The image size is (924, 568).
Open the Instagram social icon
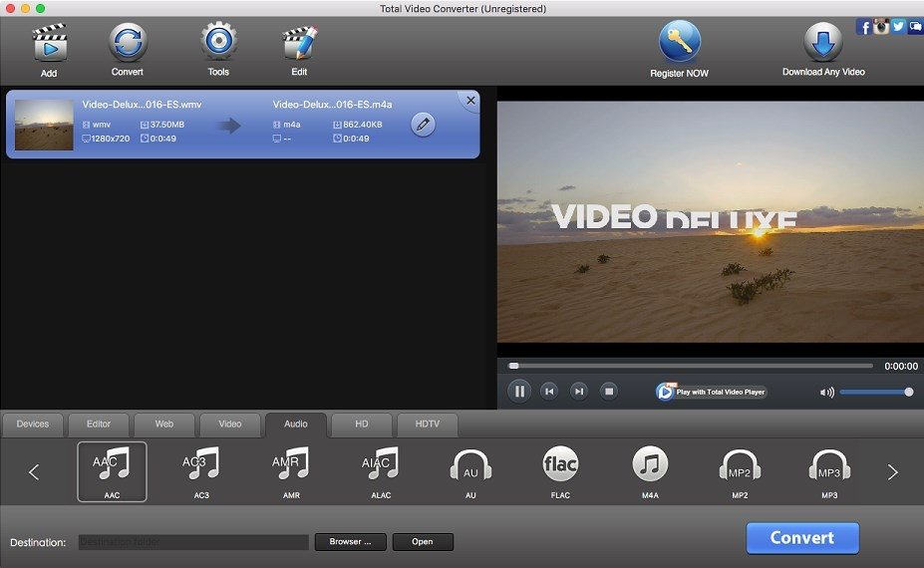(881, 27)
